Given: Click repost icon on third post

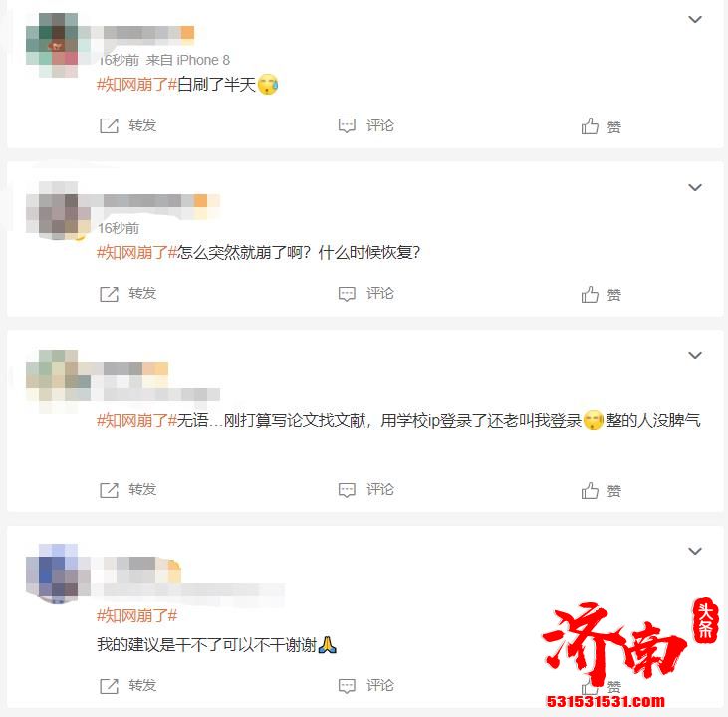Looking at the screenshot, I should pyautogui.click(x=110, y=490).
